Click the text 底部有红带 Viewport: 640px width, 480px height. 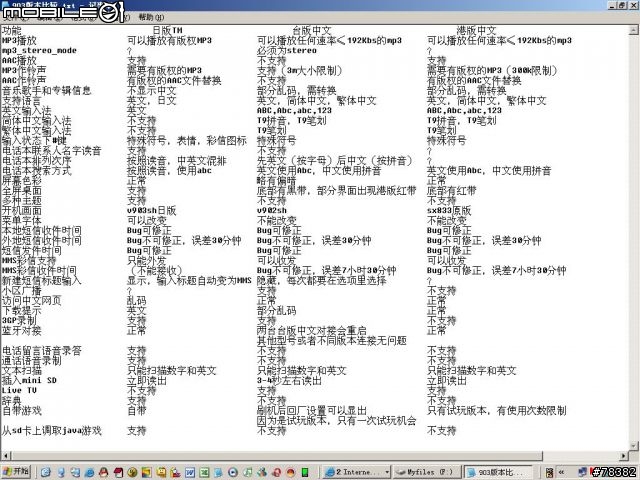point(451,191)
